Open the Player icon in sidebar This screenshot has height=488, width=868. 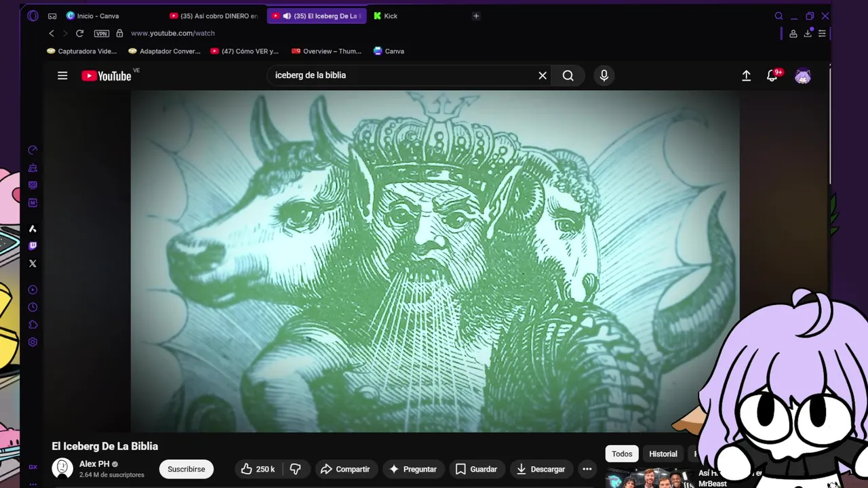(33, 290)
